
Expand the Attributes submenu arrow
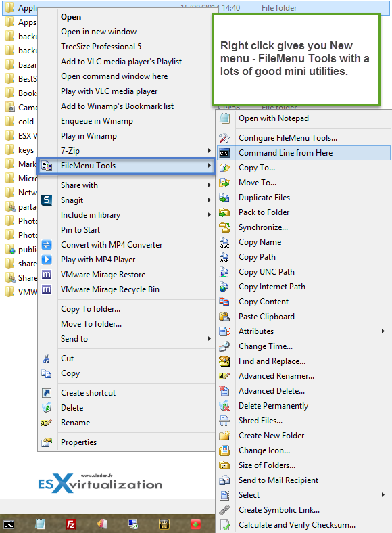click(383, 331)
